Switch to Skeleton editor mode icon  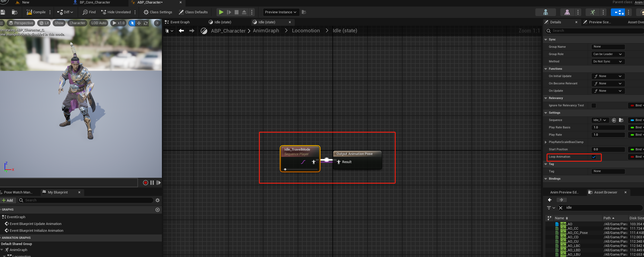pyautogui.click(x=546, y=12)
